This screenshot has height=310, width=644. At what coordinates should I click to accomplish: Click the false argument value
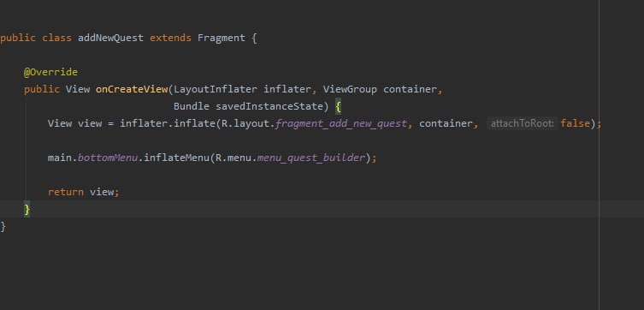[x=575, y=123]
